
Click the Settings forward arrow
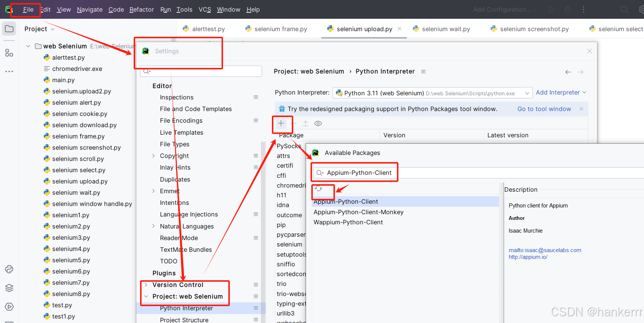[581, 72]
